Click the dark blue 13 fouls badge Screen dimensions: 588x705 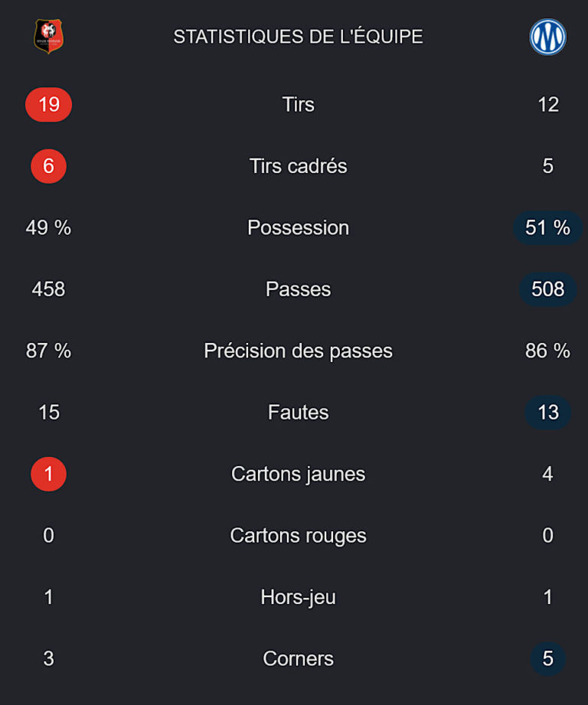pyautogui.click(x=547, y=413)
